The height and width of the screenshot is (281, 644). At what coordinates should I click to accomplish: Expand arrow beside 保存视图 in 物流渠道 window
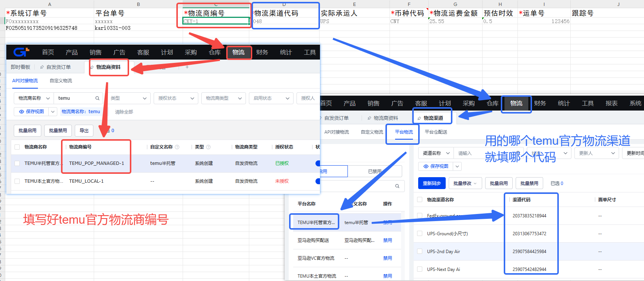(458, 166)
